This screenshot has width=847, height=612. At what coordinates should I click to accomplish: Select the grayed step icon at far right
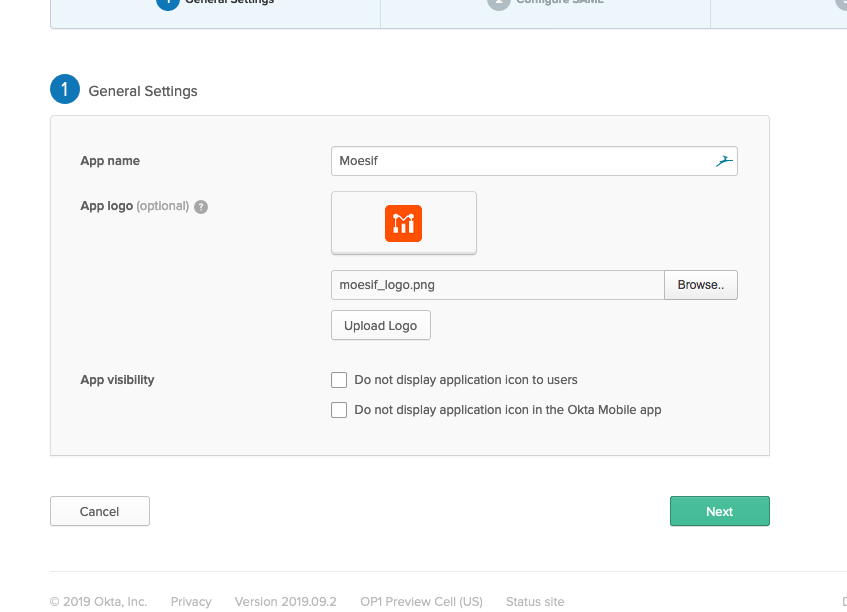(841, 3)
